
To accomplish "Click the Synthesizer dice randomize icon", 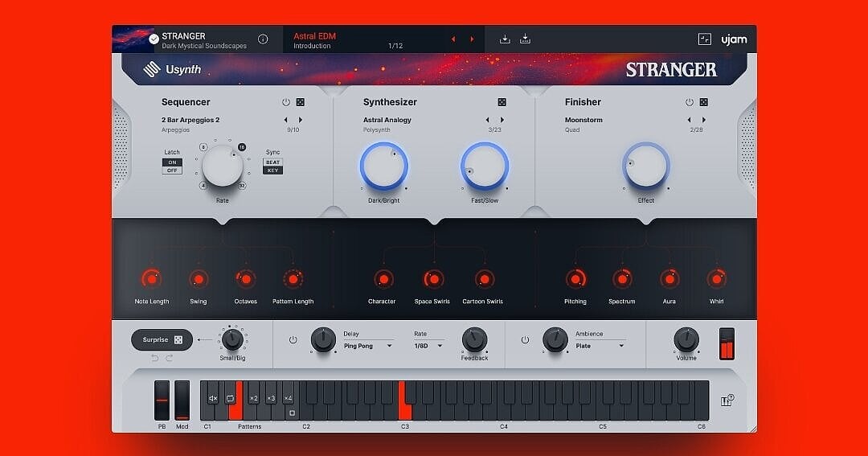I will [502, 103].
